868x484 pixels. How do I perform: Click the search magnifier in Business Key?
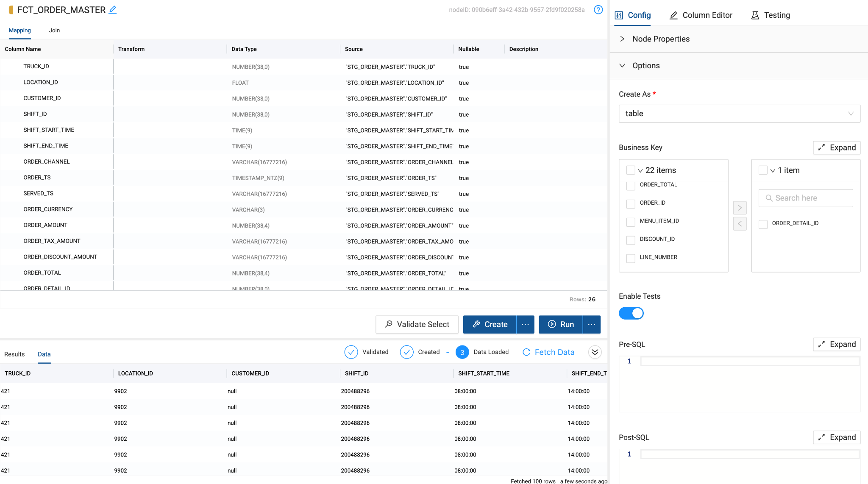[769, 198]
